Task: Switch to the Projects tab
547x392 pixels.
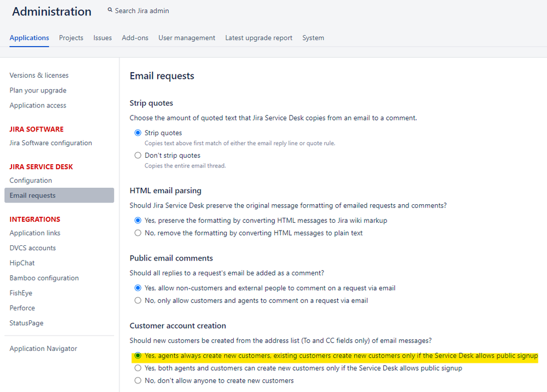Action: click(x=71, y=38)
